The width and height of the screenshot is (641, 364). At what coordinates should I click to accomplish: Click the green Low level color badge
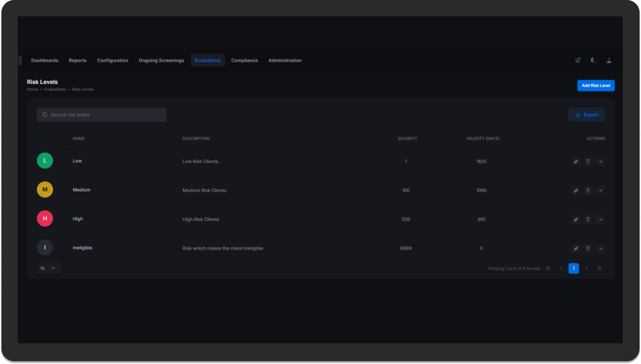point(45,161)
